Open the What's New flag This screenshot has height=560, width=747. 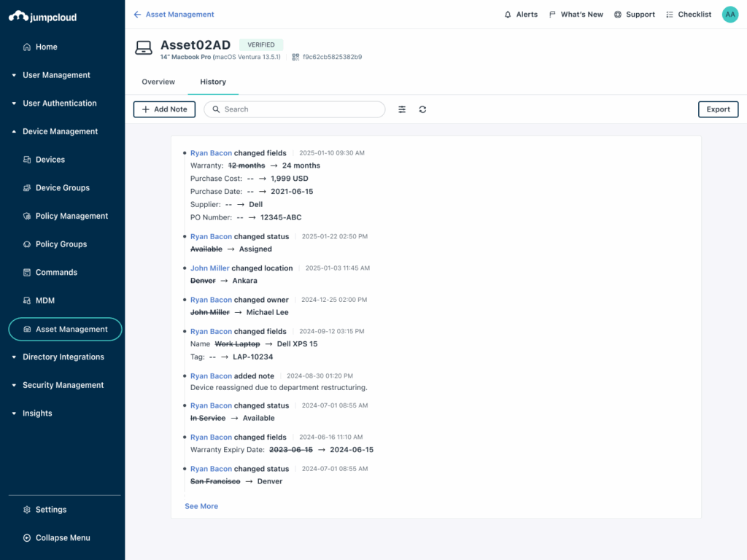tap(552, 15)
